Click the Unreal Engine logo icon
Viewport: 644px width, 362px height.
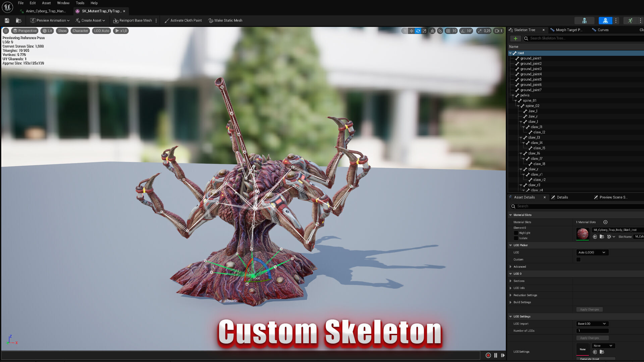coord(7,7)
